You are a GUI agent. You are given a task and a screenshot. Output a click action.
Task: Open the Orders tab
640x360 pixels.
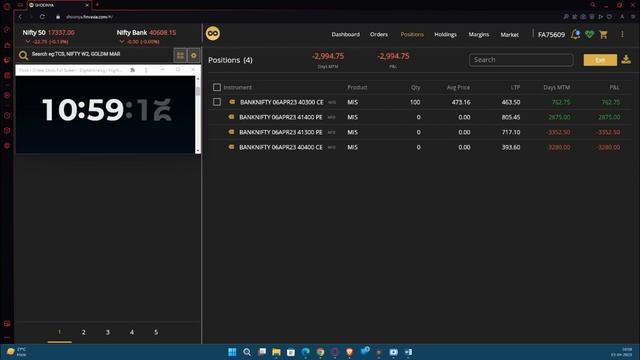(x=379, y=34)
